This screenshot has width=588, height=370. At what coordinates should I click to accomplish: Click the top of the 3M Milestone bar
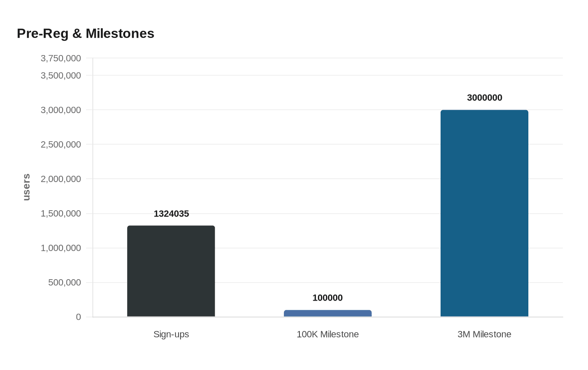coord(484,111)
